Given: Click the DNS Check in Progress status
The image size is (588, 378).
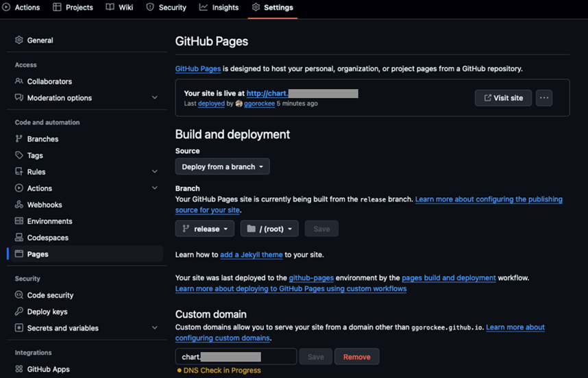Looking at the screenshot, I should click(x=219, y=370).
